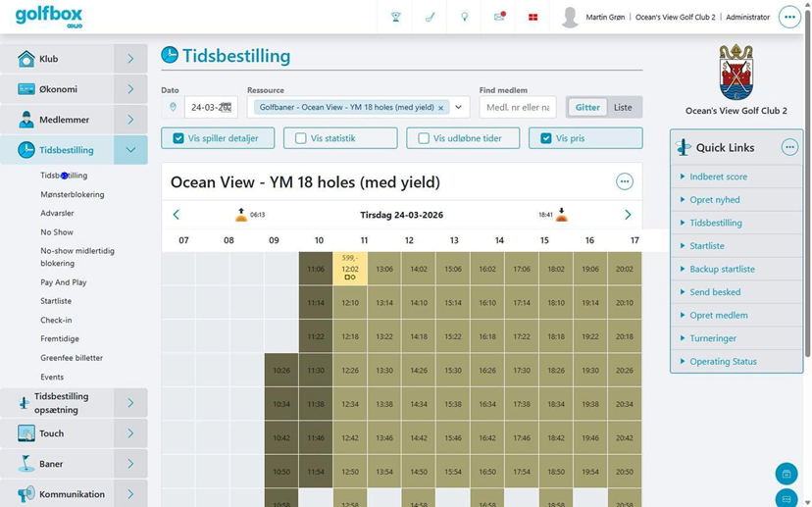Open Startliste in sidebar submenu
This screenshot has height=507, width=812.
[x=56, y=301]
